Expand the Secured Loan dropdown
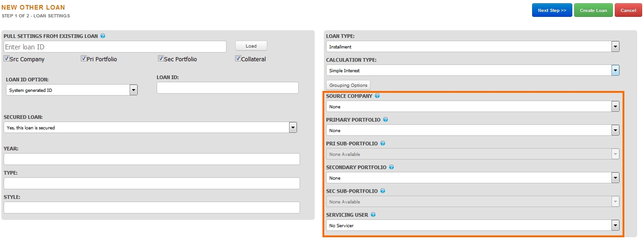This screenshot has height=240, width=644. pyautogui.click(x=150, y=128)
